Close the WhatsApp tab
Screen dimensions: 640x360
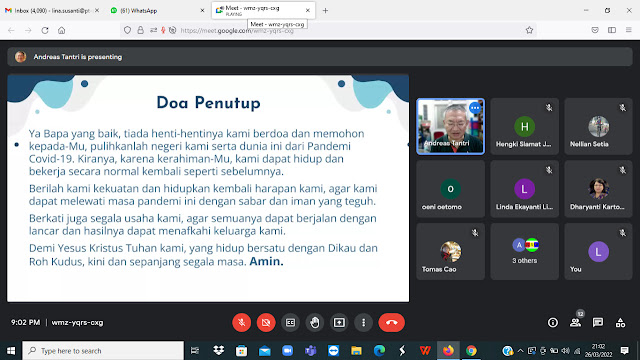tap(202, 11)
